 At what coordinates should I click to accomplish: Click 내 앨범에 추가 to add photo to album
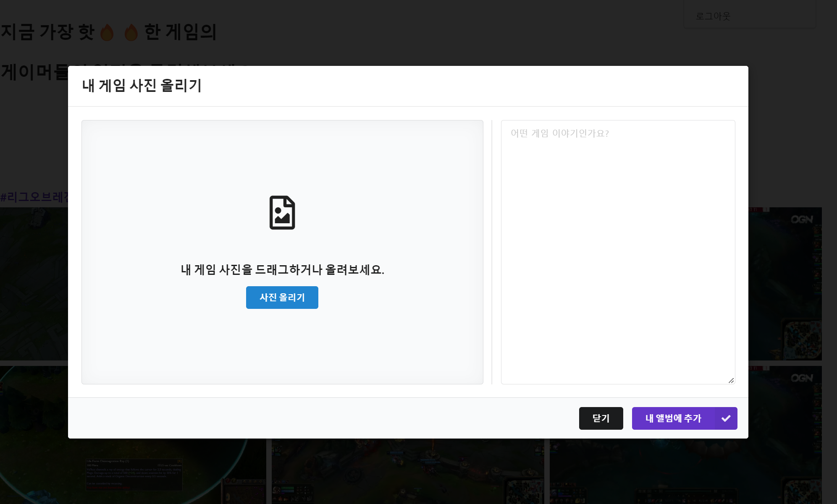(672, 418)
